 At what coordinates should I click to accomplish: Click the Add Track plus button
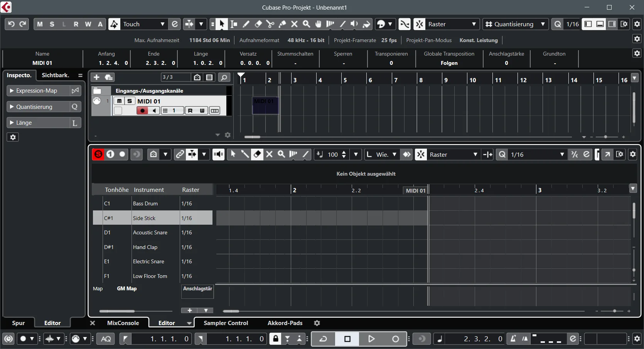click(96, 77)
